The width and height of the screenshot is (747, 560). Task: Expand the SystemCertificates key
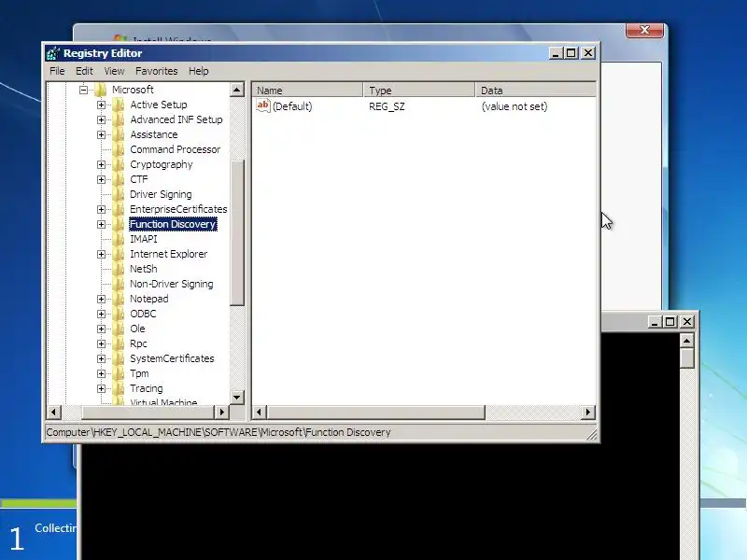pos(101,358)
